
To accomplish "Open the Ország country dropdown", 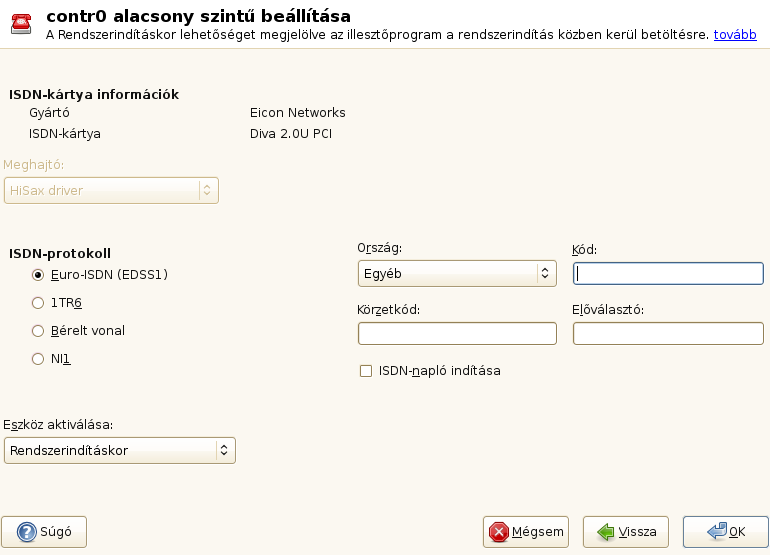I will click(x=456, y=272).
